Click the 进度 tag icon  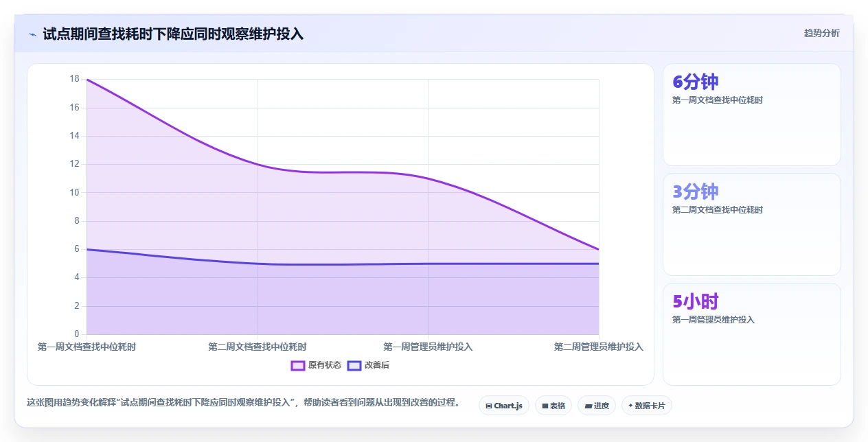588,406
